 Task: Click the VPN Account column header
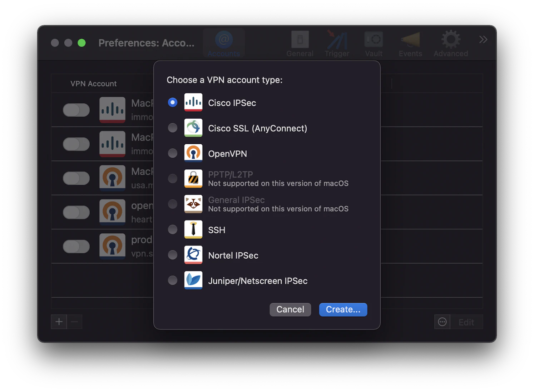pyautogui.click(x=94, y=84)
